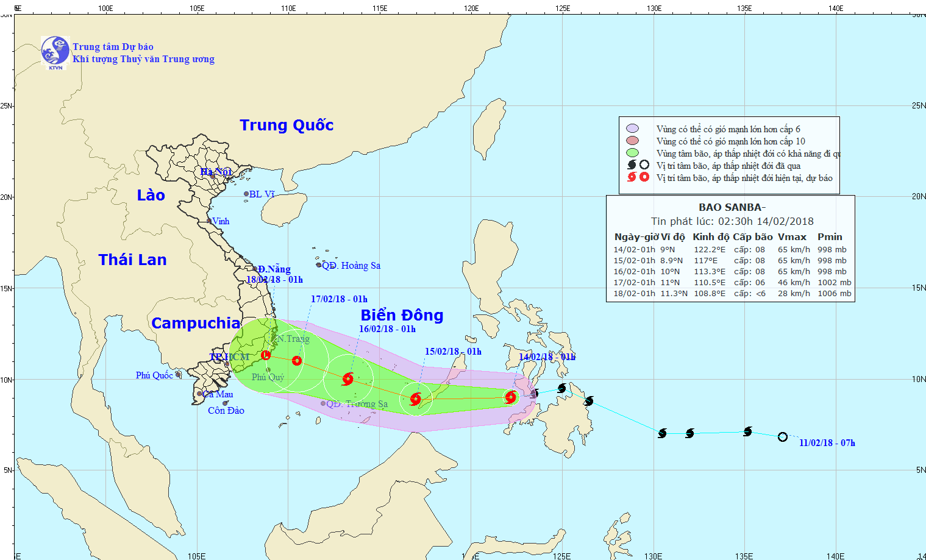Viewport: 926px width, 560px height.
Task: Click the red circle marker for 17/02/18 - 01h
Action: click(x=297, y=361)
